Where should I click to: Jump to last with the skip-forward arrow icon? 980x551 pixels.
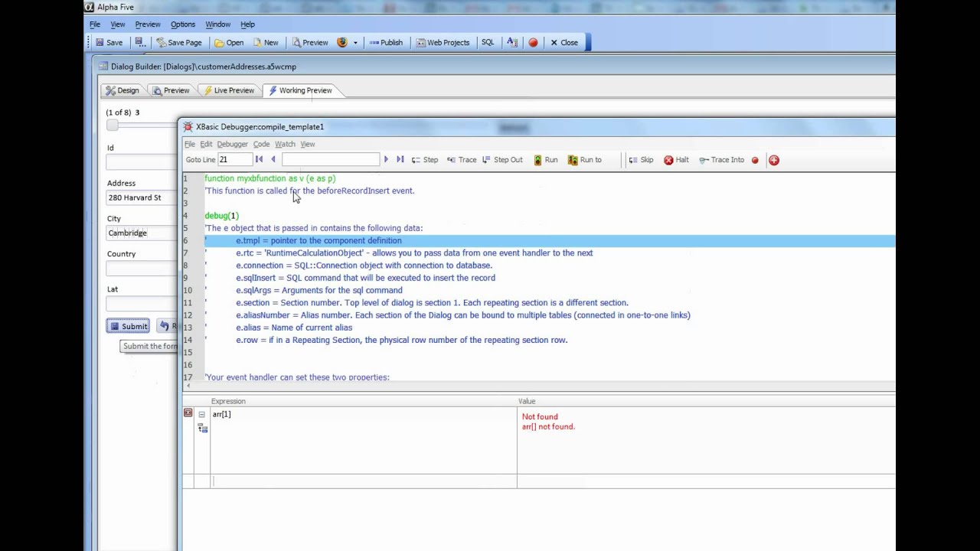pyautogui.click(x=400, y=160)
